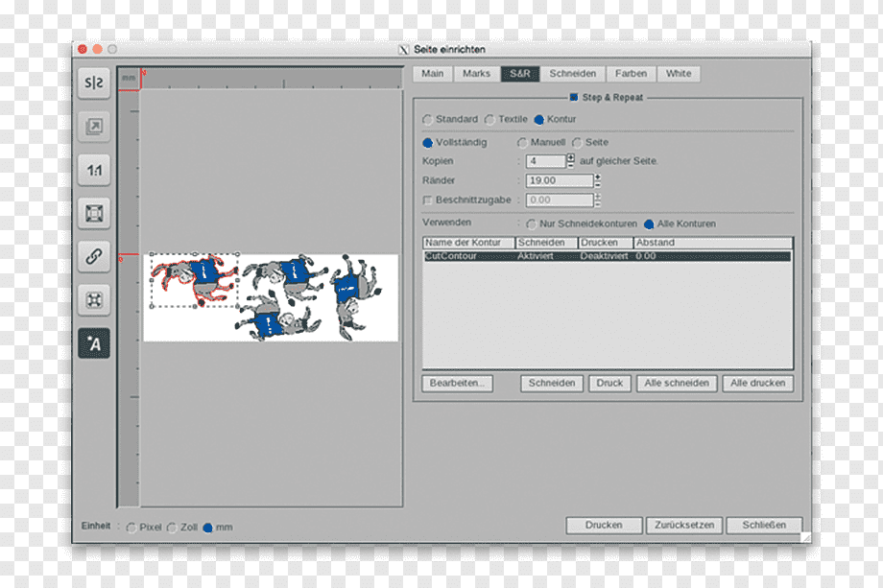Toggle the chain link icon

click(x=94, y=256)
